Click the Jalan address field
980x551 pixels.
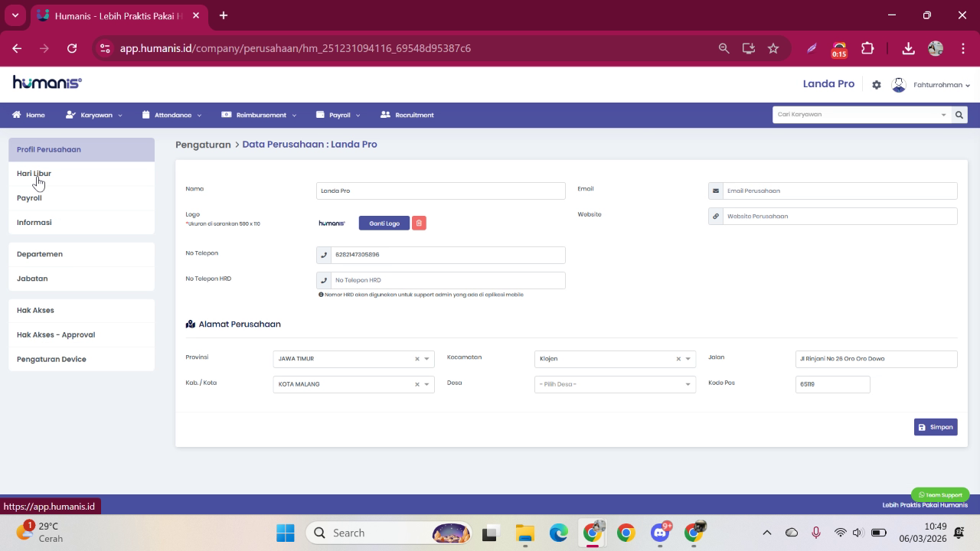(877, 359)
